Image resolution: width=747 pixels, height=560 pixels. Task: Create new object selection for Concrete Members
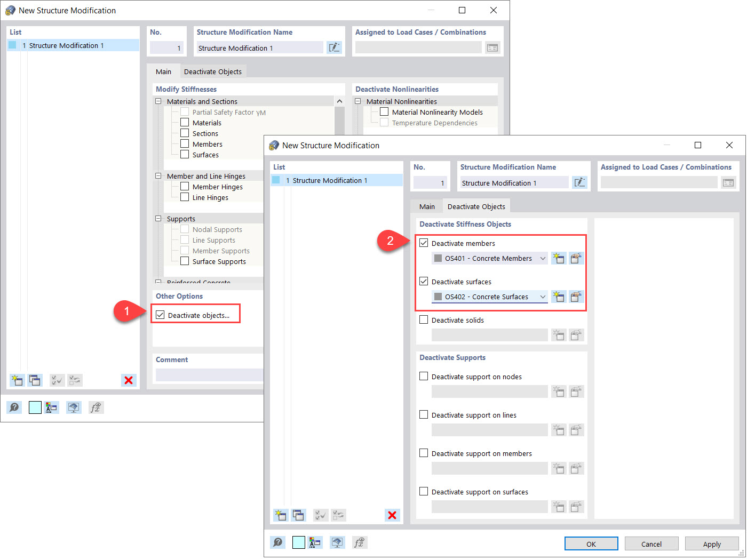(x=559, y=258)
